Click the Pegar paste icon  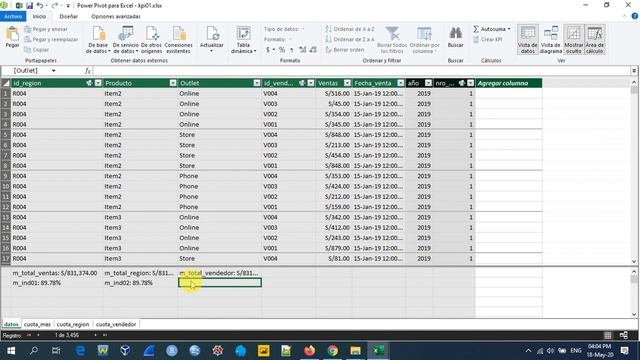(x=12, y=38)
